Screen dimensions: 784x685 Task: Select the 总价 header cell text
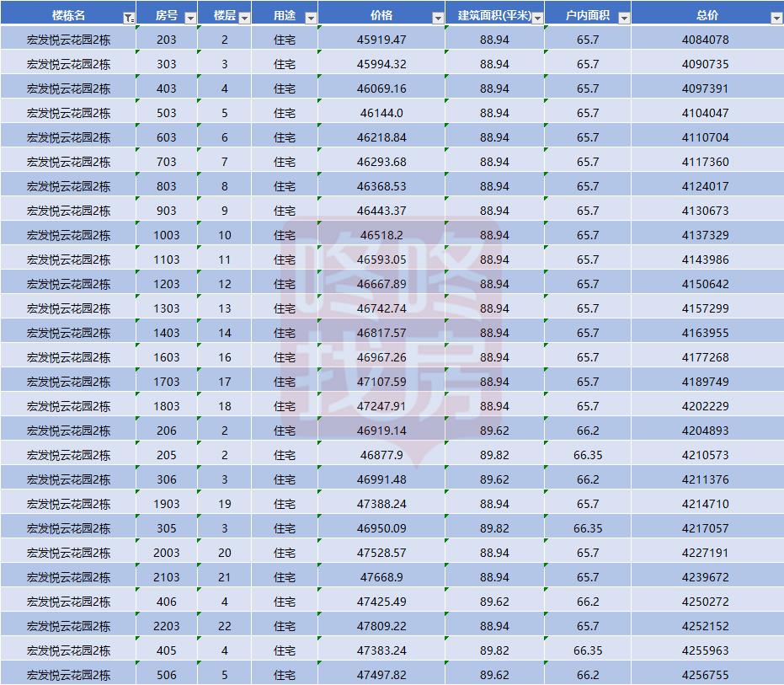tap(707, 15)
